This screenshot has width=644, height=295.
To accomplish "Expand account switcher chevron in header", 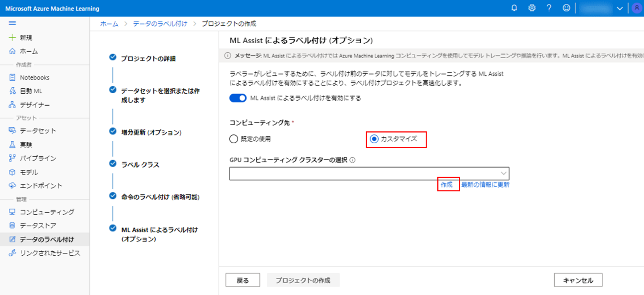I will 620,8.
